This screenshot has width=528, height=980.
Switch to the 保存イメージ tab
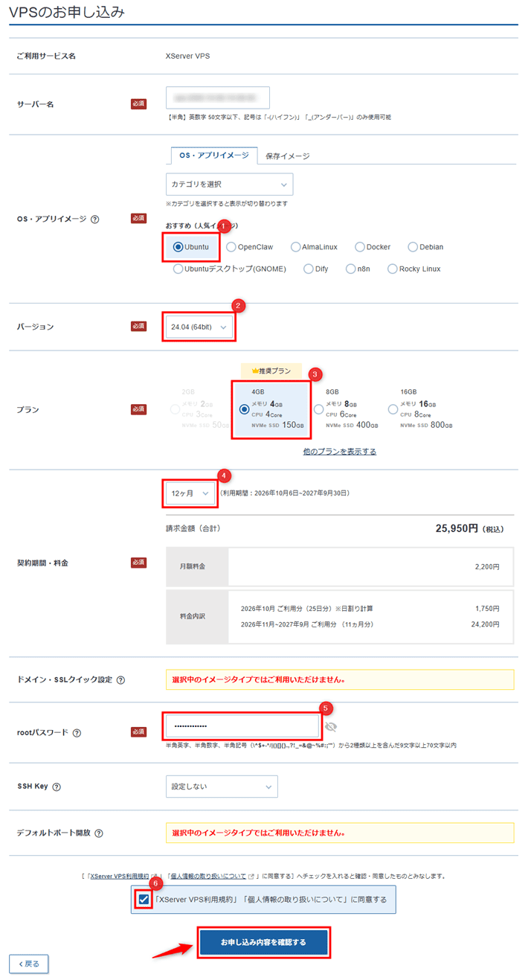pos(288,156)
